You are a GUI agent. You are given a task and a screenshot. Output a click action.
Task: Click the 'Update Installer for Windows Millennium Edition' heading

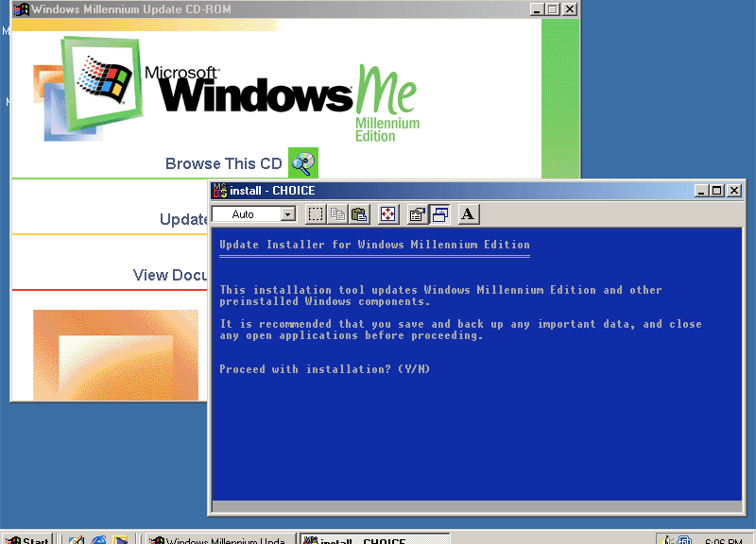[x=374, y=245]
